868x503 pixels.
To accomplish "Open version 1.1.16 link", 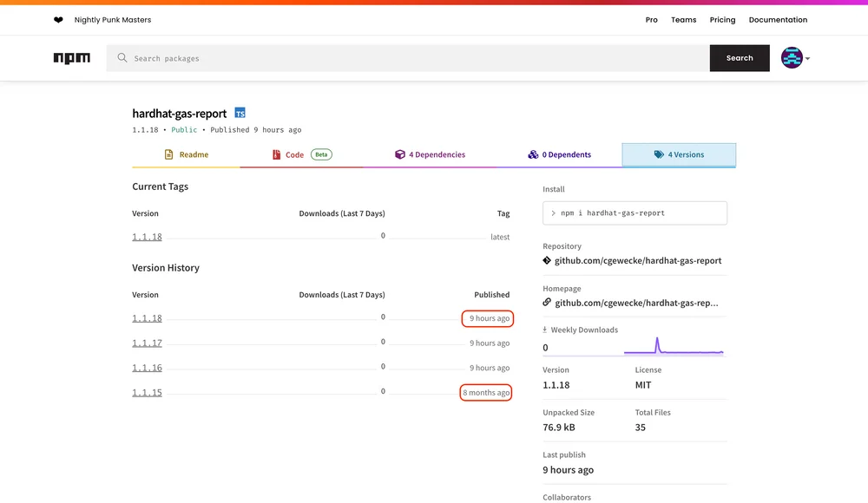I will pos(147,368).
